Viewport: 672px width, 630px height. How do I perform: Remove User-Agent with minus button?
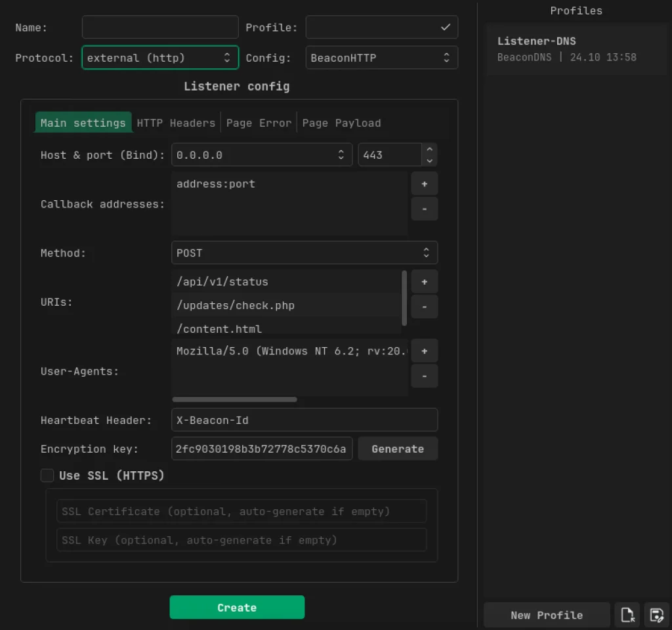click(x=425, y=376)
